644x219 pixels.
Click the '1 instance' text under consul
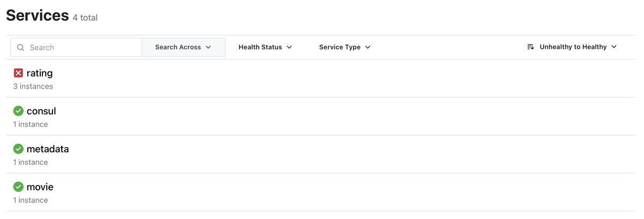click(x=31, y=125)
